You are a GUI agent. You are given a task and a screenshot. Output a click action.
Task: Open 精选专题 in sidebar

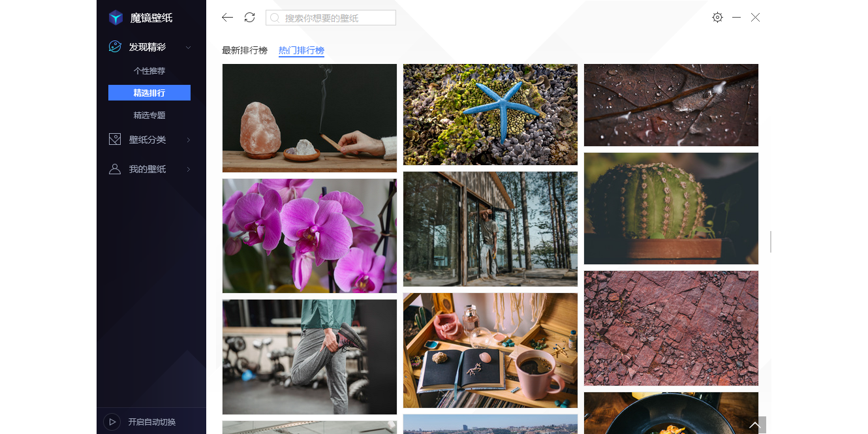[x=149, y=115]
